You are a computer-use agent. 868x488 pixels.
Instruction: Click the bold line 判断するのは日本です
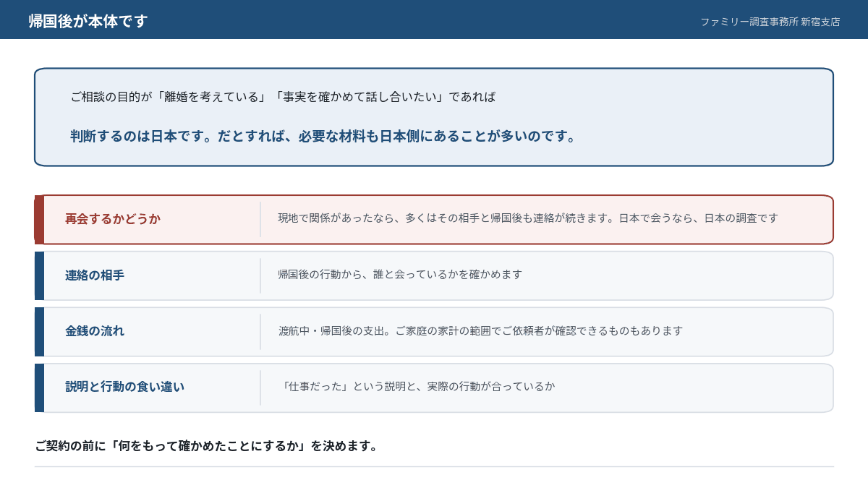[323, 136]
